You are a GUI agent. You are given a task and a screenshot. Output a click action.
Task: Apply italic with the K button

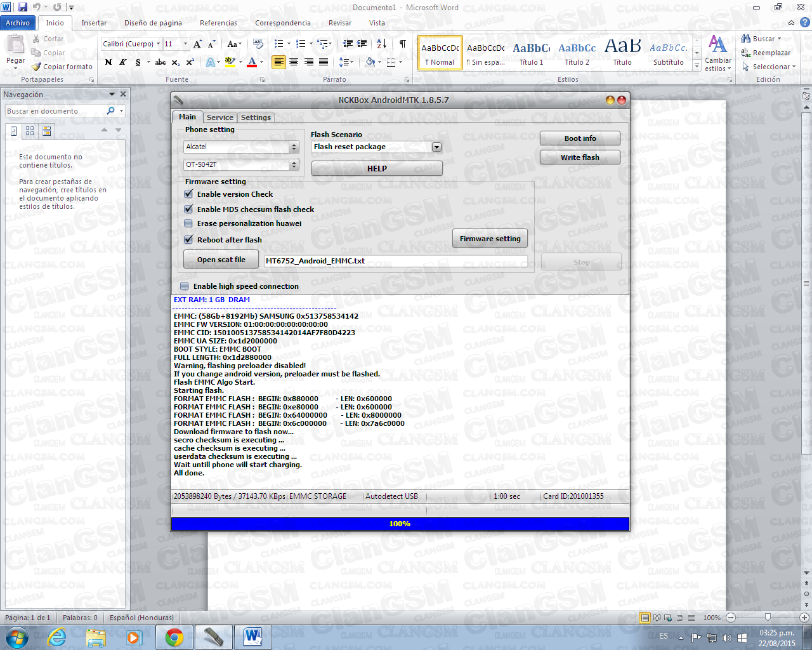point(123,62)
